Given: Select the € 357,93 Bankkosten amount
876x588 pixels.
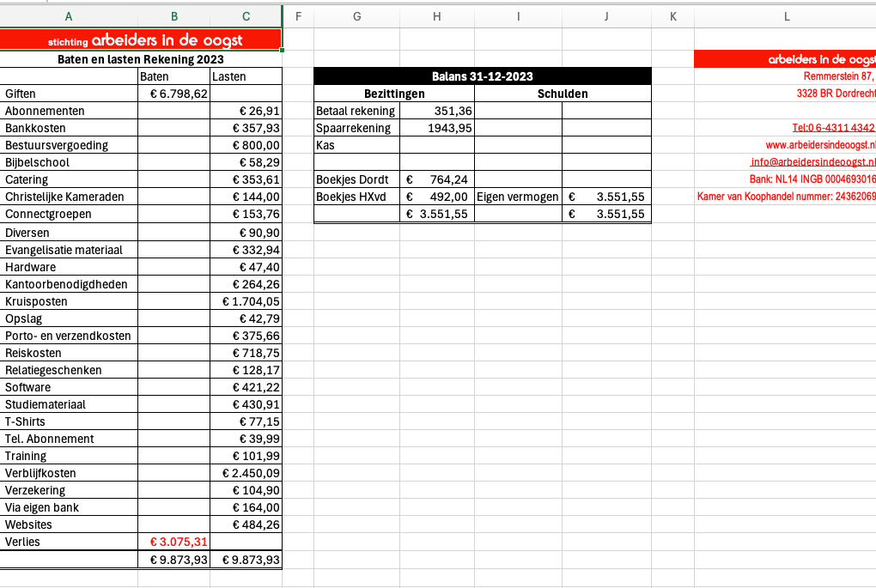Looking at the screenshot, I should point(246,129).
